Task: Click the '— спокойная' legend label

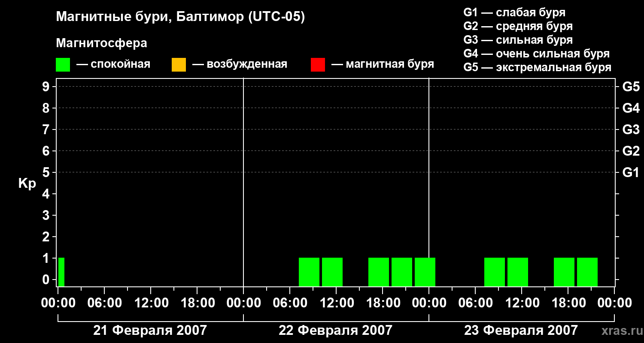Action: coord(113,64)
